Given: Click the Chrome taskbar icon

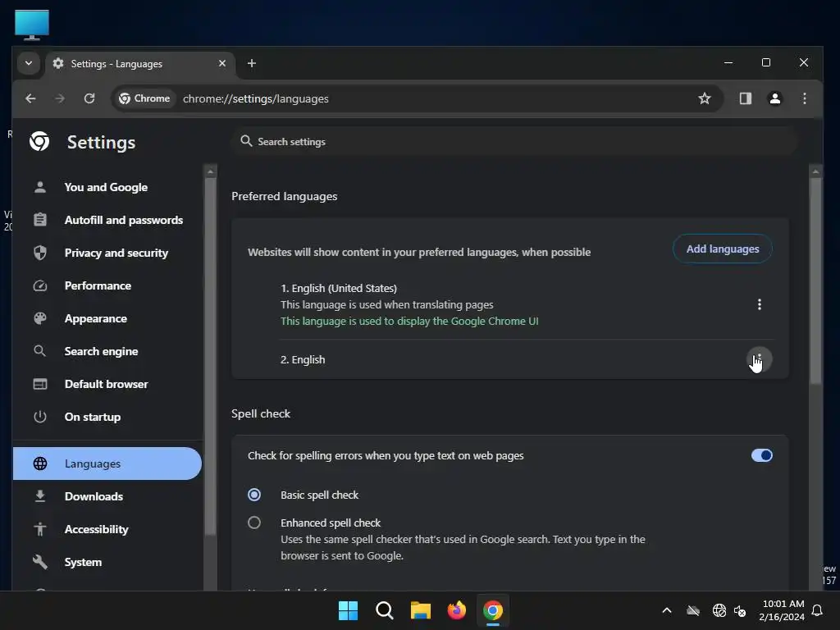Looking at the screenshot, I should tap(493, 610).
